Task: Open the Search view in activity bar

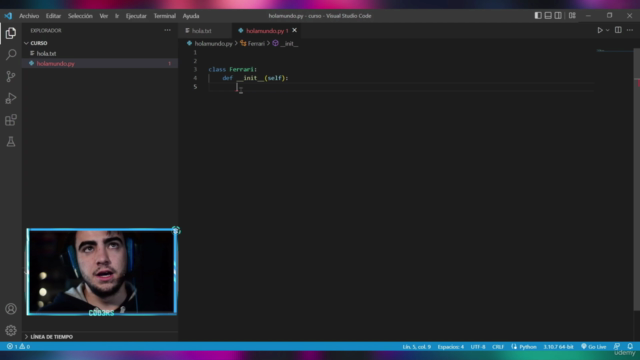Action: (x=11, y=55)
